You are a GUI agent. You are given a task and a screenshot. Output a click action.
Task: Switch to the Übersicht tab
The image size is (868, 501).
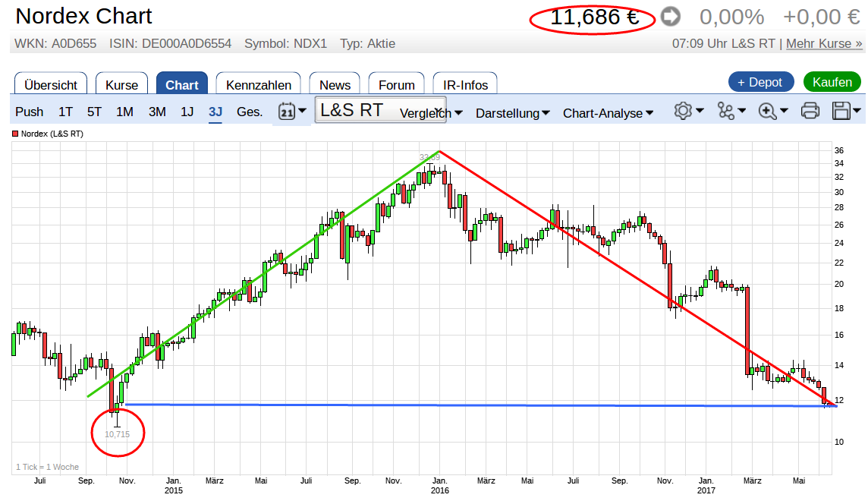pos(50,83)
